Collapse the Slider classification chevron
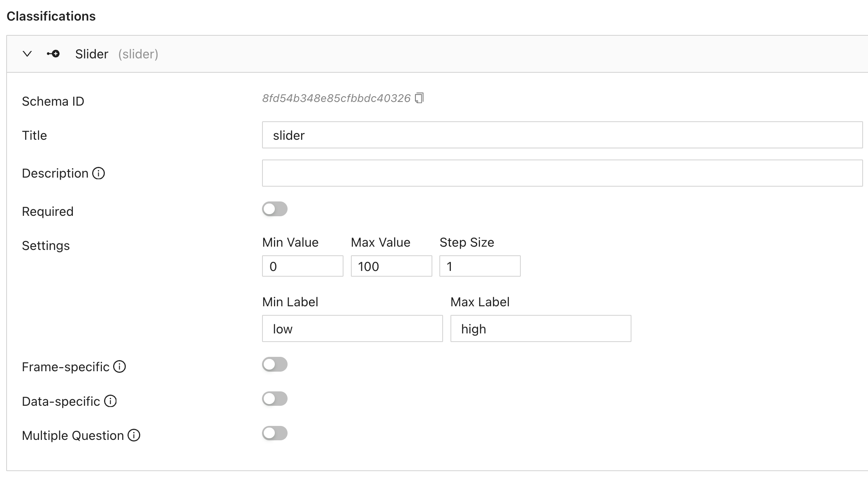 pos(27,54)
